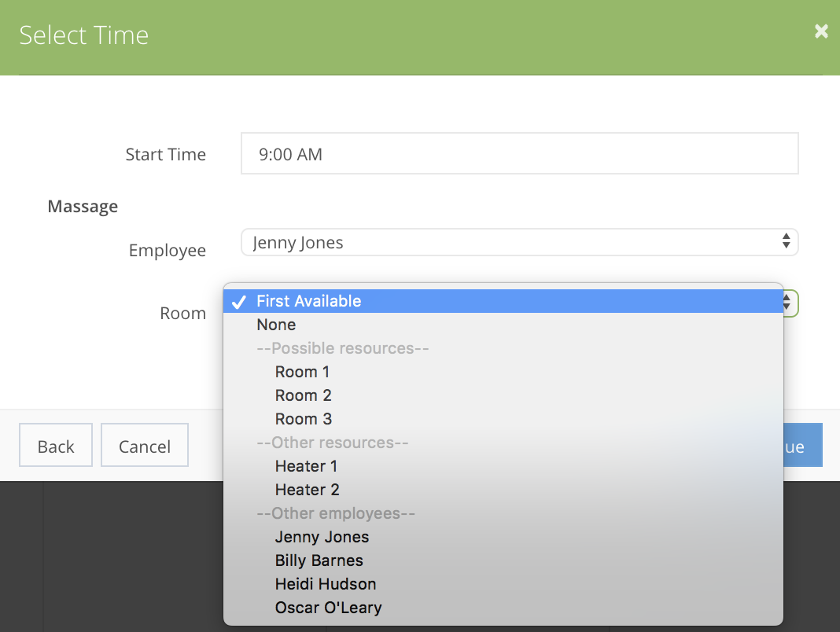Select Room 2 under Possible resources
This screenshot has height=632, width=840.
pos(302,395)
